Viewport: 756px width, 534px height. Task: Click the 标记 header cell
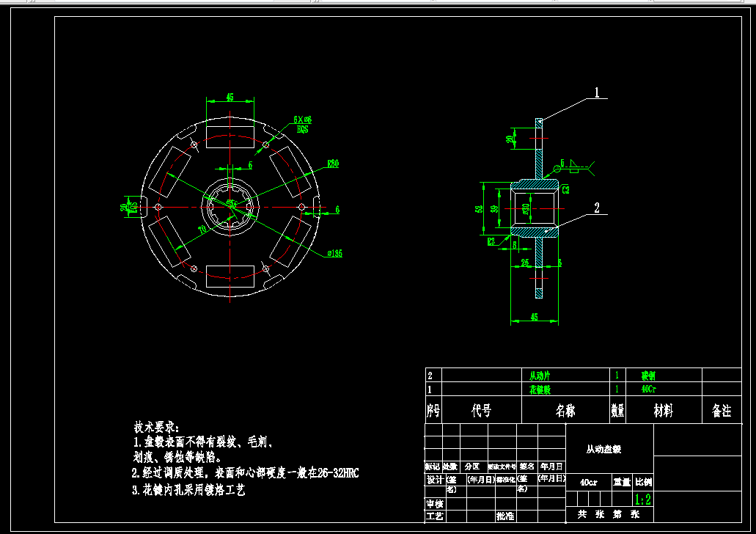[433, 467]
